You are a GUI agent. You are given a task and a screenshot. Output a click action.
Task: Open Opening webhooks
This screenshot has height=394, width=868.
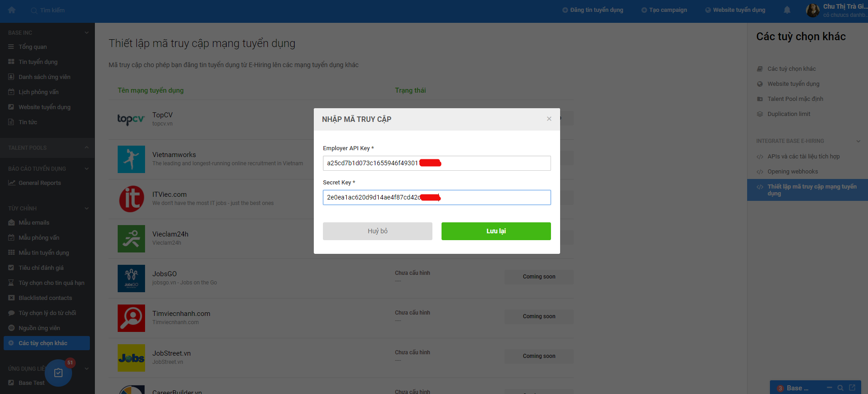(x=792, y=171)
